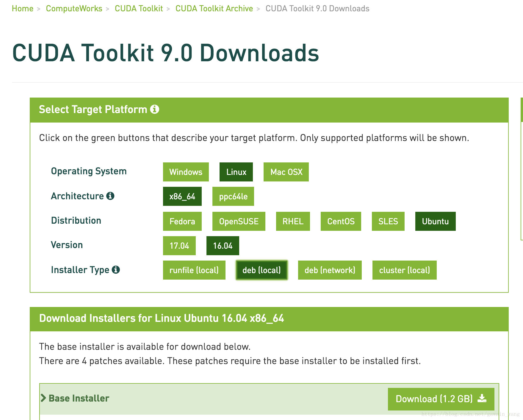This screenshot has width=523, height=420.
Task: Choose ppc64le architecture
Action: (x=233, y=196)
